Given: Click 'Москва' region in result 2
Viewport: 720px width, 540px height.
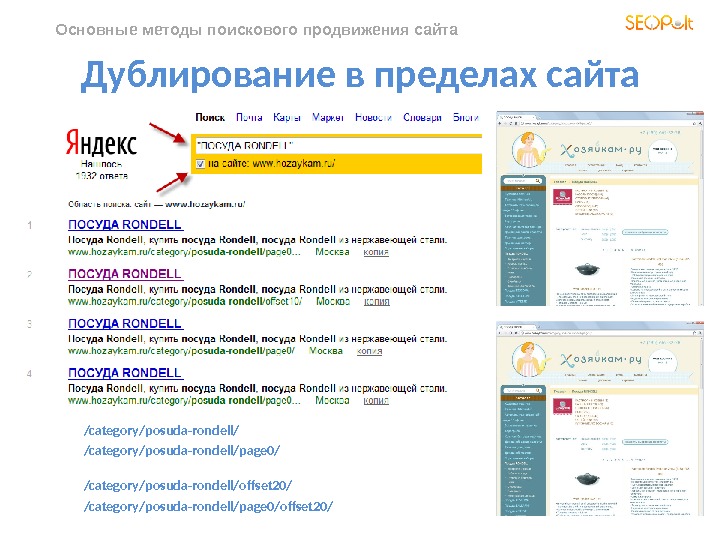Looking at the screenshot, I should (333, 302).
